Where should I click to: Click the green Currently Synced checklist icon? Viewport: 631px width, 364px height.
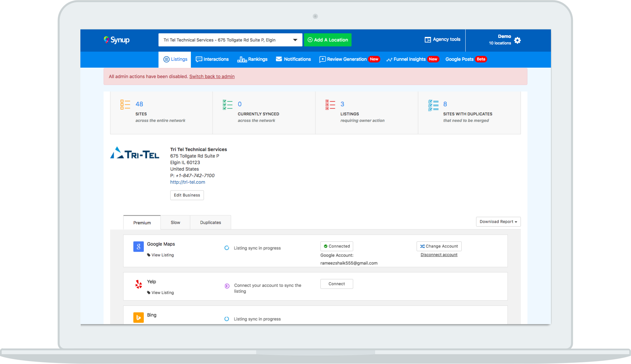(x=227, y=105)
